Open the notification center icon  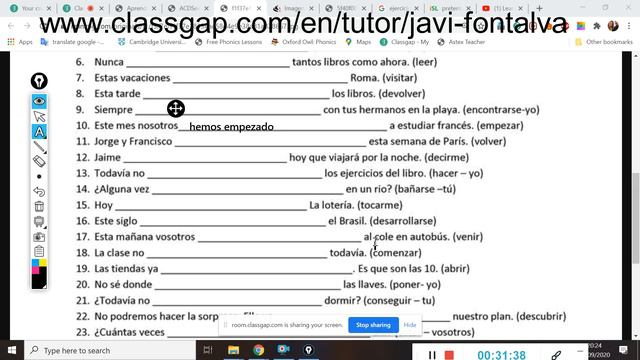coord(623,350)
